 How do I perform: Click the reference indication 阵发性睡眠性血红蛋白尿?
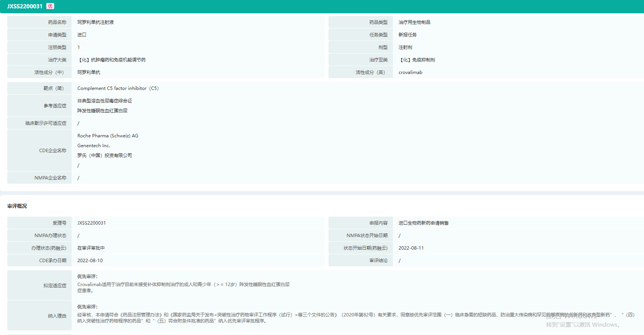(102, 111)
